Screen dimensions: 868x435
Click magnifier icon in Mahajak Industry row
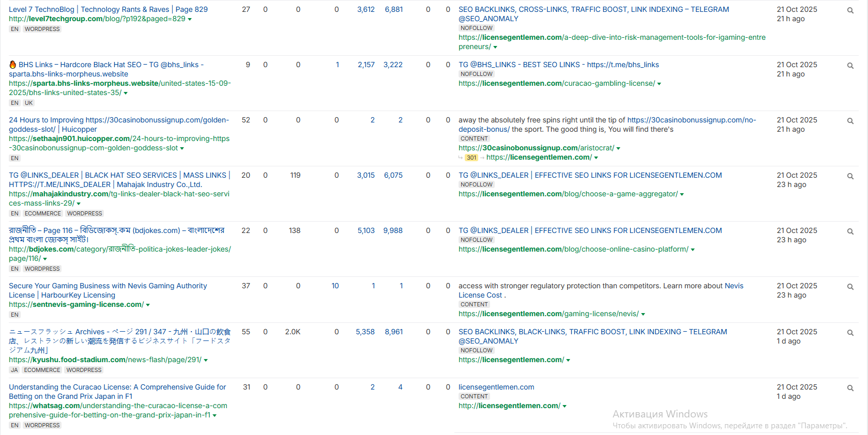pyautogui.click(x=850, y=176)
